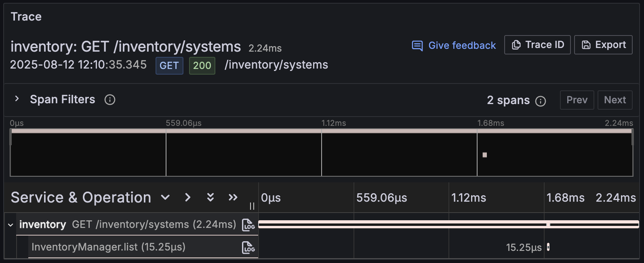Screen dimensions: 644x263
Task: Collapse one level with the down chevron
Action: [x=165, y=197]
